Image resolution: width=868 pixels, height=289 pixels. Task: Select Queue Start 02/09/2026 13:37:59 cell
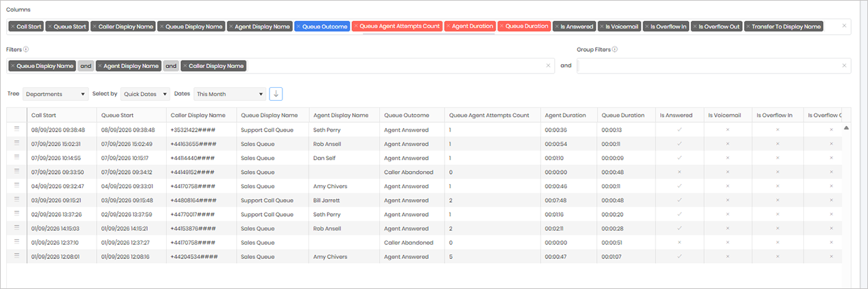point(127,215)
